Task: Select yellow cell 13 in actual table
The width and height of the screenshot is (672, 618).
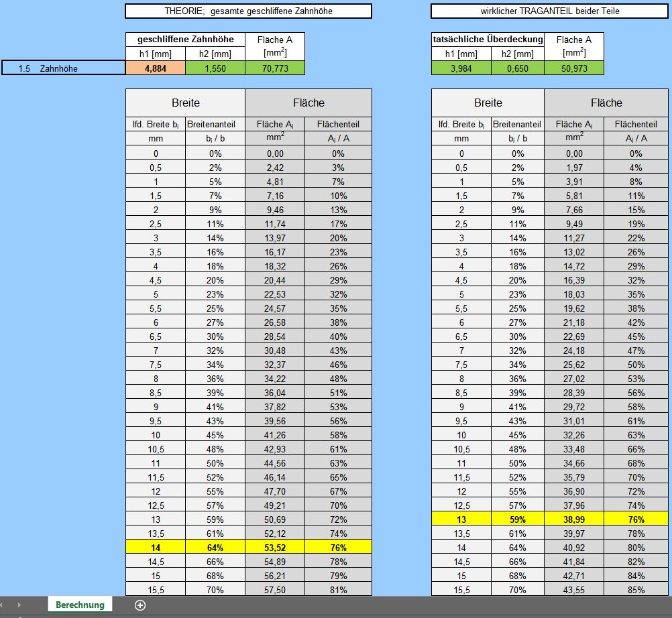Action: (461, 519)
